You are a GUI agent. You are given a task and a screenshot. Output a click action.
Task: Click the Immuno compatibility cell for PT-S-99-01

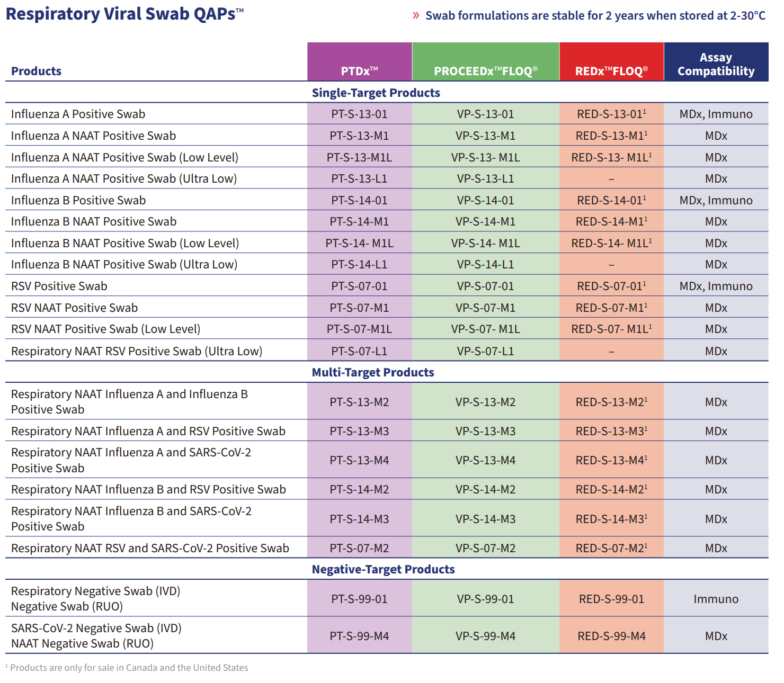(x=716, y=599)
